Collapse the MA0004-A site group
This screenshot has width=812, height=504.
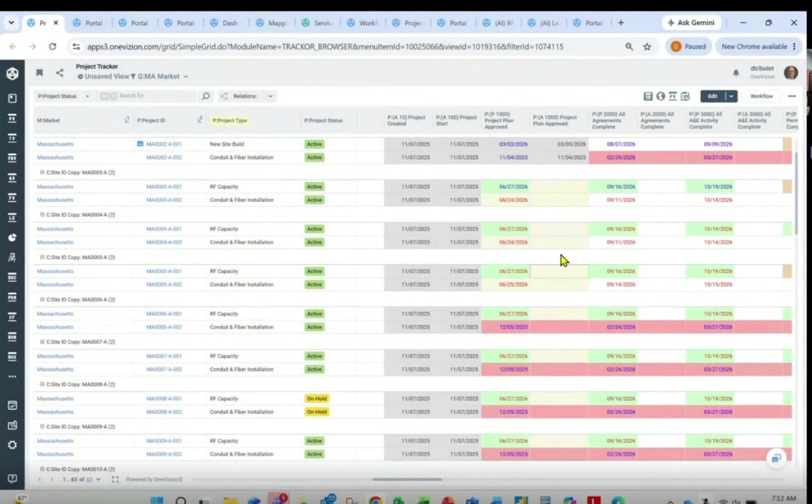[x=42, y=215]
